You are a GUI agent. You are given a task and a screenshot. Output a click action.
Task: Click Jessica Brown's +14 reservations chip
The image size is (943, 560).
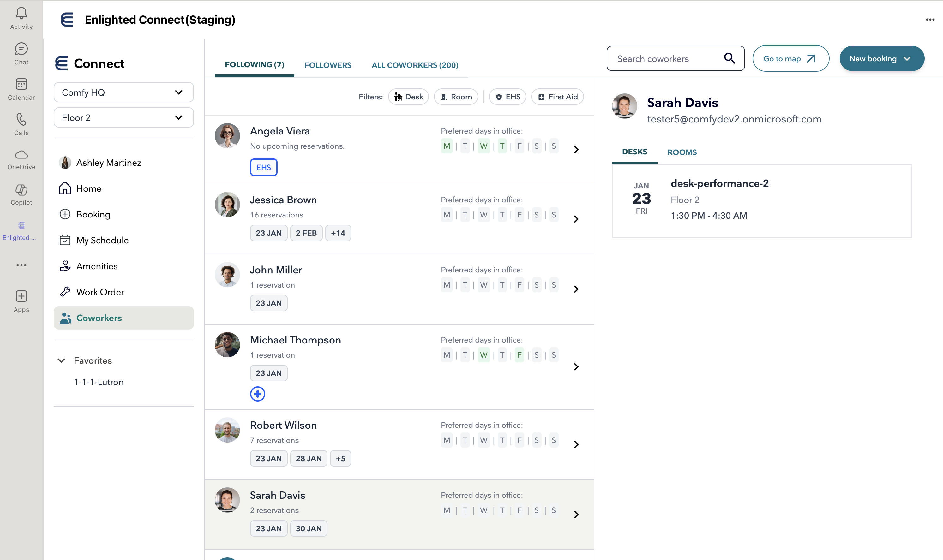(338, 233)
